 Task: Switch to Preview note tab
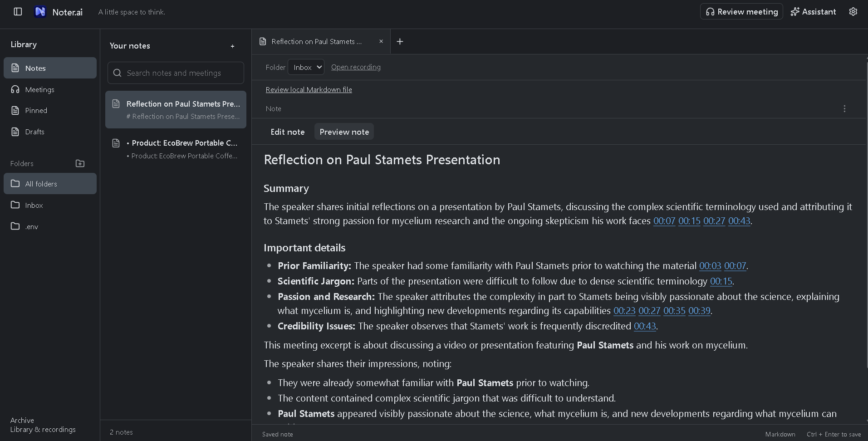344,132
